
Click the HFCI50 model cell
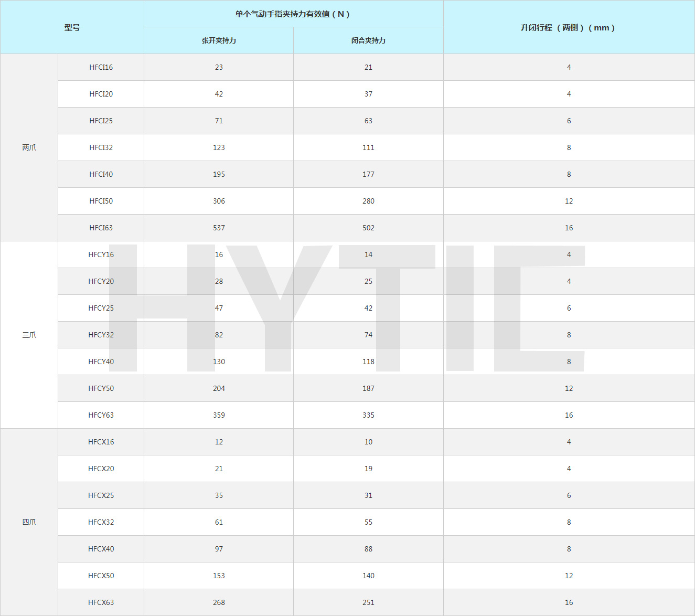click(101, 201)
